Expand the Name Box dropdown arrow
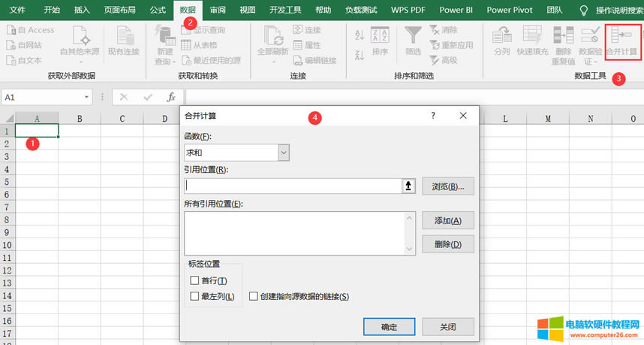 tap(88, 97)
